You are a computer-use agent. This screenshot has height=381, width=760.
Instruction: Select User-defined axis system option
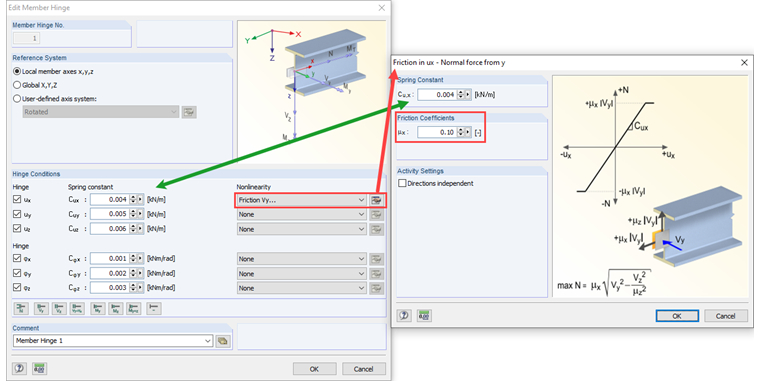[x=17, y=98]
